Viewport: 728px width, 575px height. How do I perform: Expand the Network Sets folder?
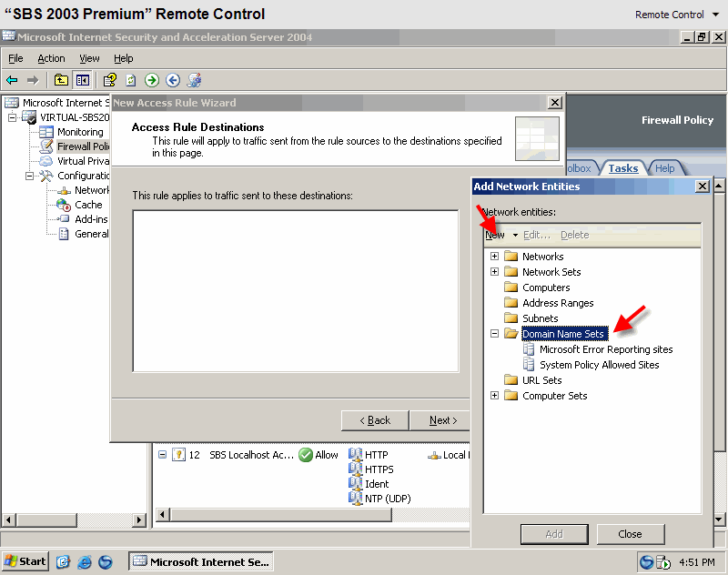(x=494, y=271)
